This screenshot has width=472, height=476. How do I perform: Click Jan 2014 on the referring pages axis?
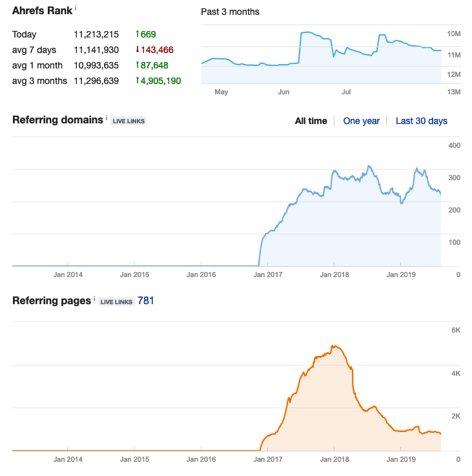tap(68, 459)
